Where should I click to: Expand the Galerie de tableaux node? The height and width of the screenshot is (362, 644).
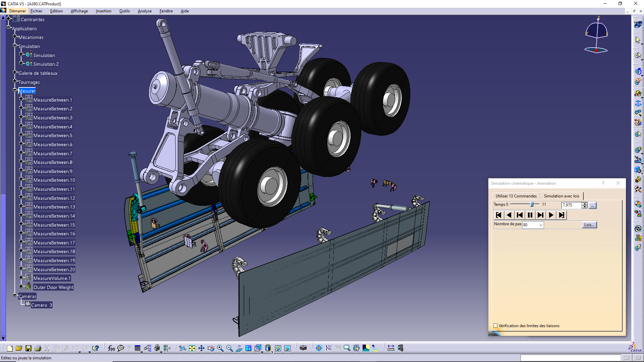pos(15,72)
